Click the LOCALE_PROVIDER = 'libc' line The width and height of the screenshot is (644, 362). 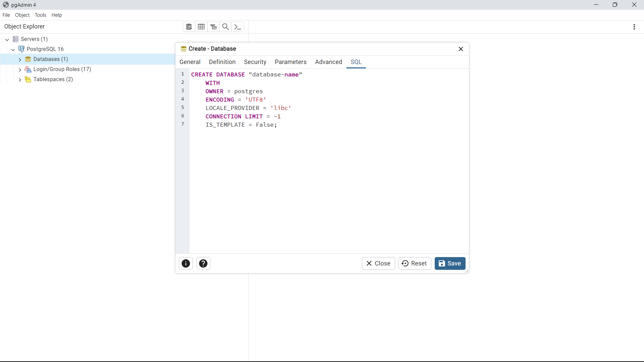[248, 108]
